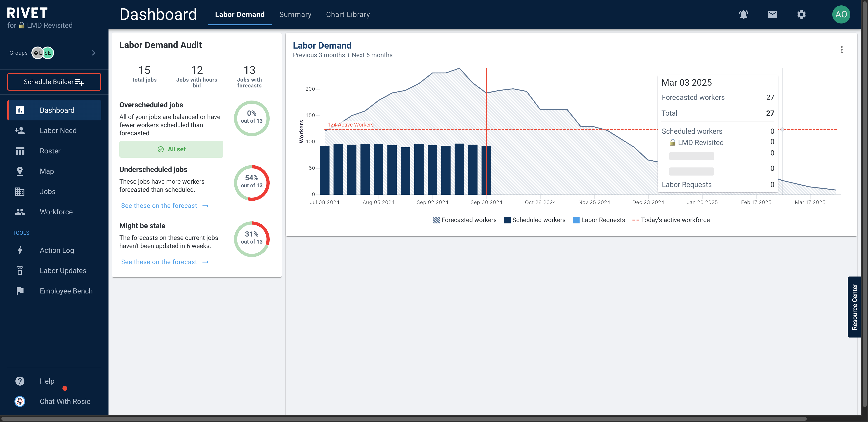Toggle Labor Requests legend series
Screen dimensions: 868x422
(x=599, y=220)
